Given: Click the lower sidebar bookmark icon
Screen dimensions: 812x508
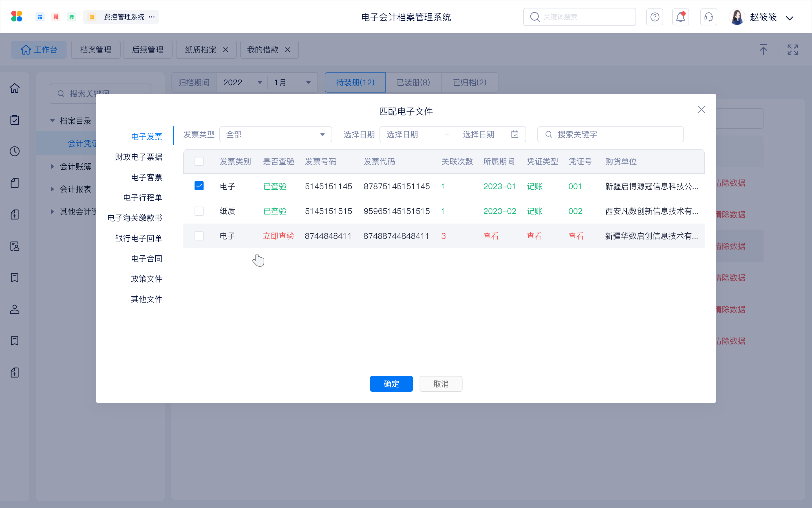Looking at the screenshot, I should [x=14, y=341].
